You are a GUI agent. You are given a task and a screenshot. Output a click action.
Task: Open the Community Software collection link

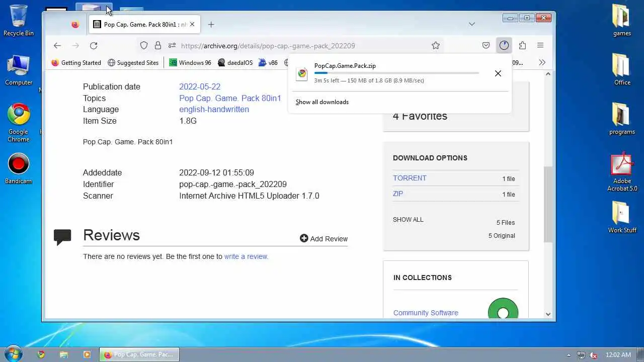426,313
